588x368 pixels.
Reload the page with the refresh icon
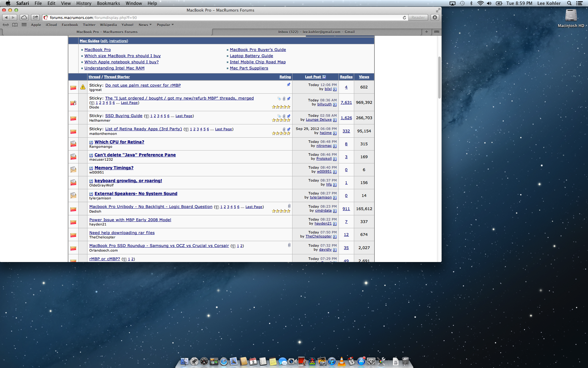click(404, 18)
